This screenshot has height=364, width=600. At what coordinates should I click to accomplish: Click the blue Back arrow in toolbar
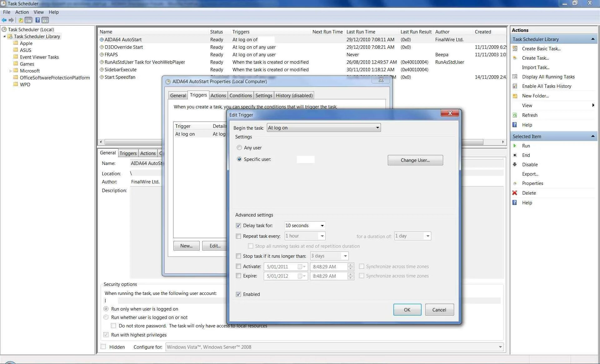pyautogui.click(x=4, y=20)
